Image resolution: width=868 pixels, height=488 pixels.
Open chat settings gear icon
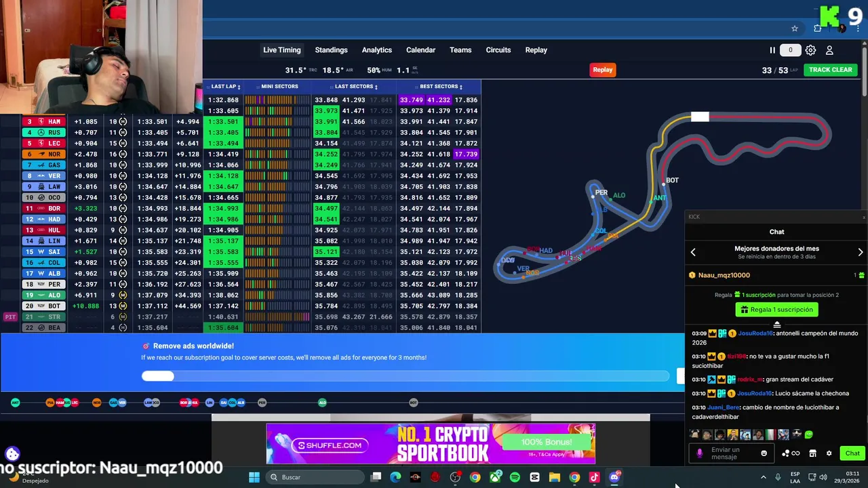point(829,453)
